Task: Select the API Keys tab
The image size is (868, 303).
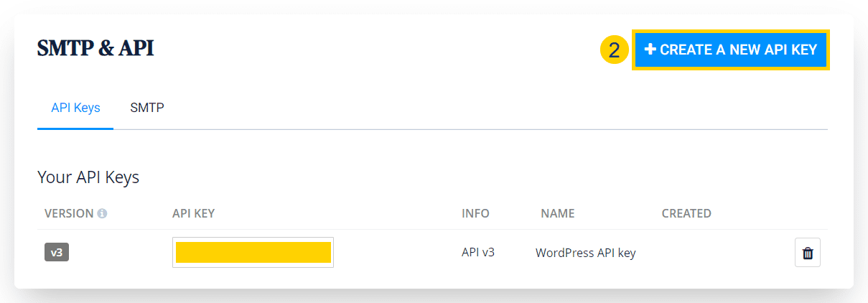Action: click(x=75, y=108)
